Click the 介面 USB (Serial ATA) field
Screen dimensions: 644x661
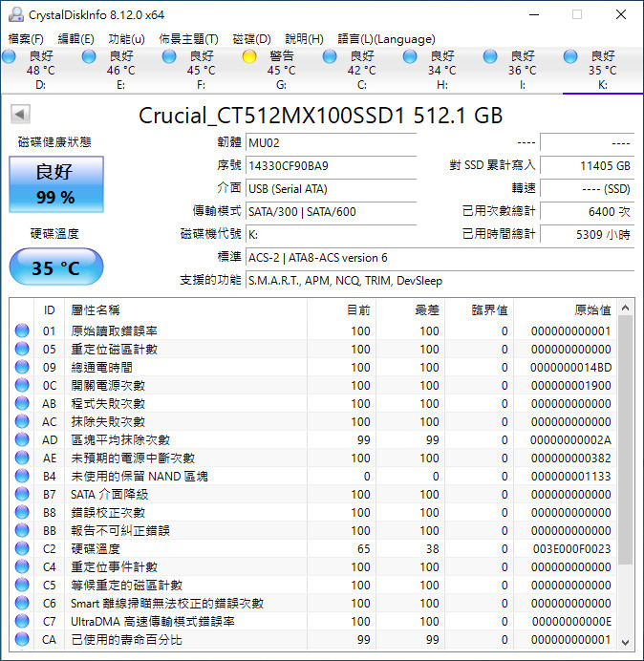[331, 188]
